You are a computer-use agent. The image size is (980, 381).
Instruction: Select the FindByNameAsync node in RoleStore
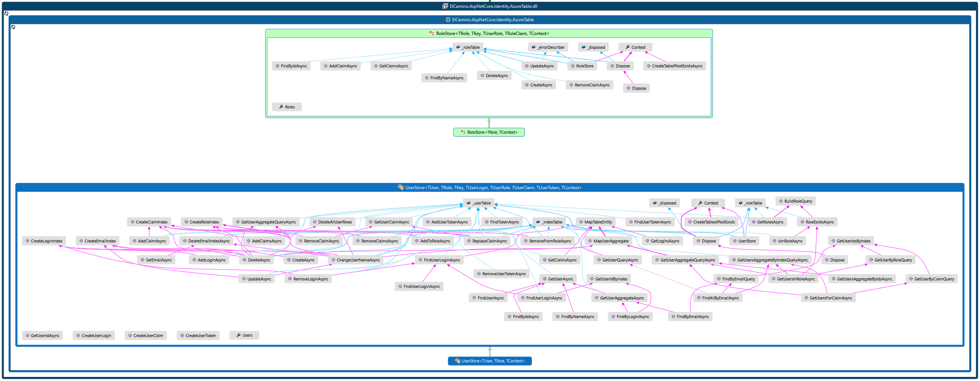444,77
